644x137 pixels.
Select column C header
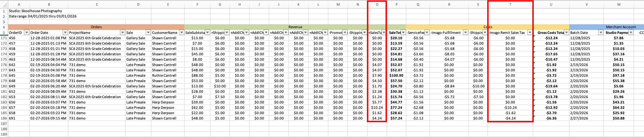(97, 4)
